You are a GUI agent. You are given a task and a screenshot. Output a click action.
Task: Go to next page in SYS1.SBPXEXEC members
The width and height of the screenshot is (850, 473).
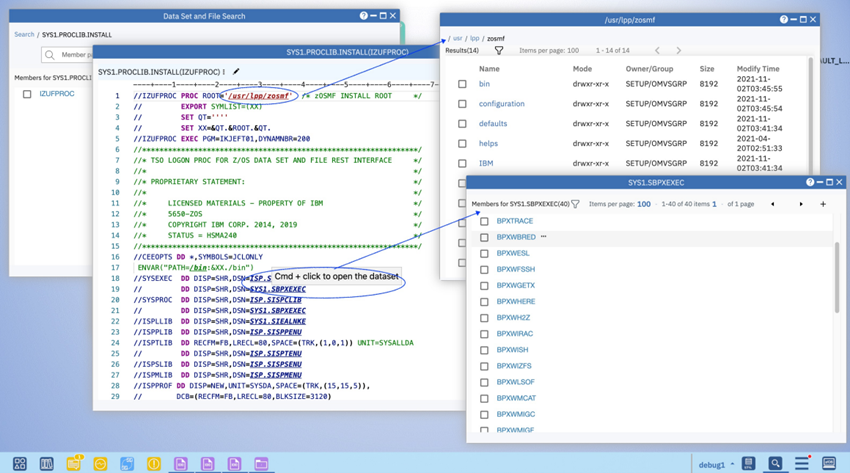pos(801,204)
